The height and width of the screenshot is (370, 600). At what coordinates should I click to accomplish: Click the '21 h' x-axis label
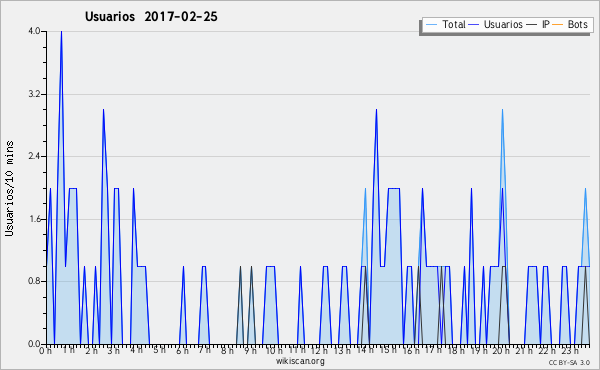point(524,351)
